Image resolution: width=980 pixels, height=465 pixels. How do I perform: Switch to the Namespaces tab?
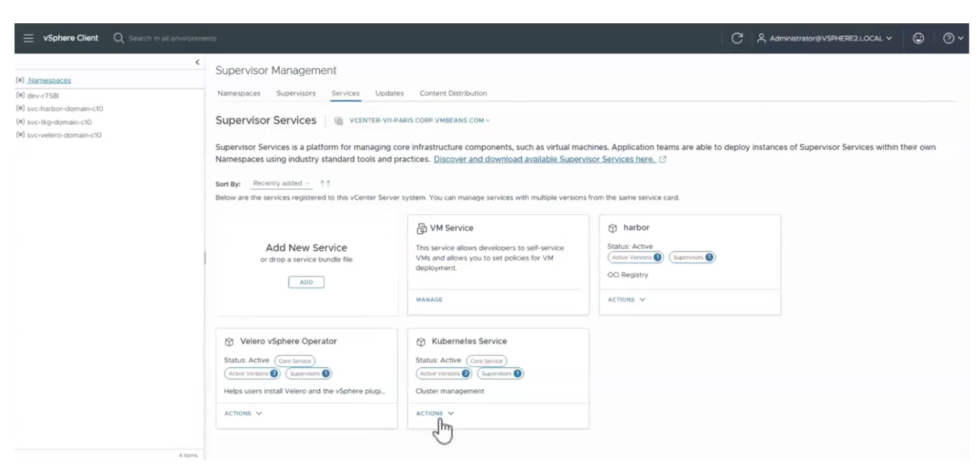pyautogui.click(x=239, y=93)
